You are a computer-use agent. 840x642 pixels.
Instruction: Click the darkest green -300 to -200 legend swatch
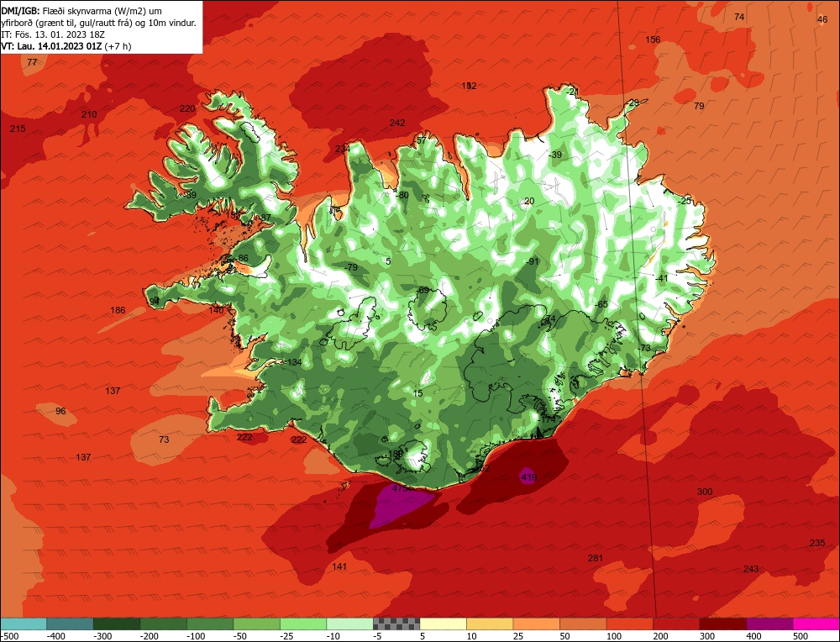coord(117,624)
